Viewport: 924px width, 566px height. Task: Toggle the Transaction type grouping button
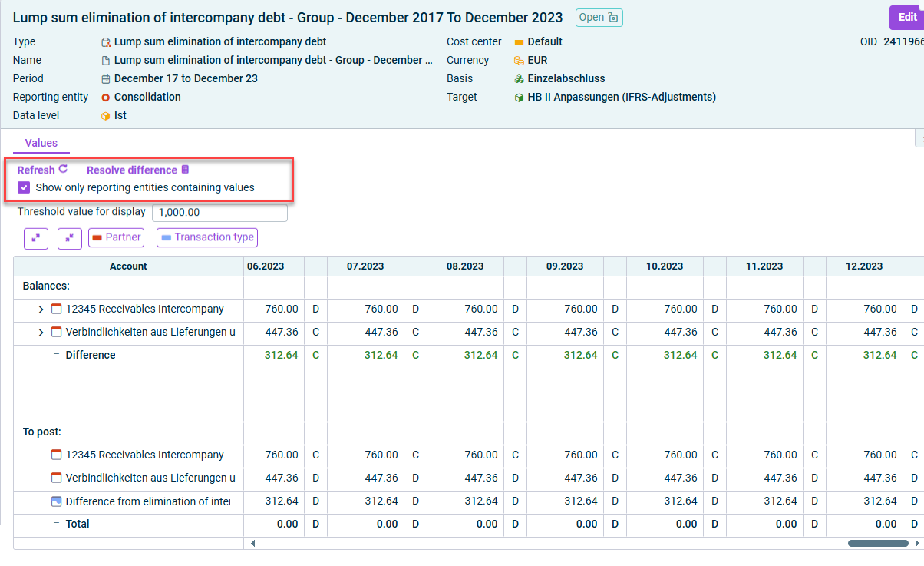click(207, 238)
